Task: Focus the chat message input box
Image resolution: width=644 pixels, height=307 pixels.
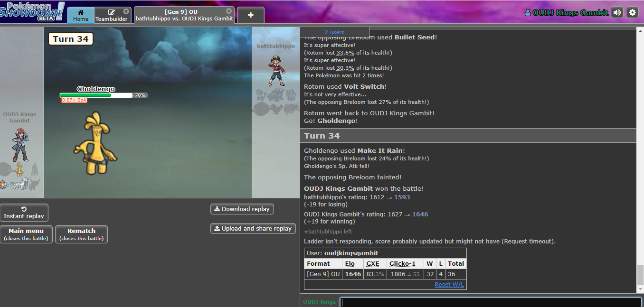Action: pyautogui.click(x=491, y=302)
